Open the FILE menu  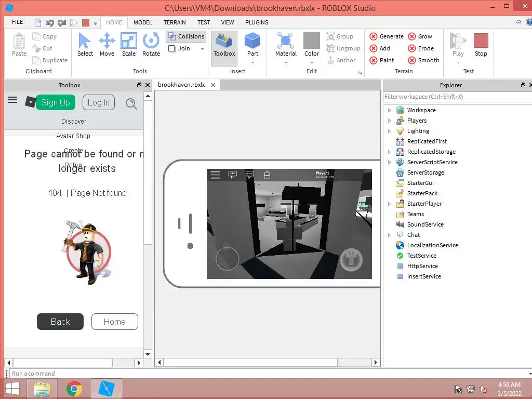[18, 22]
